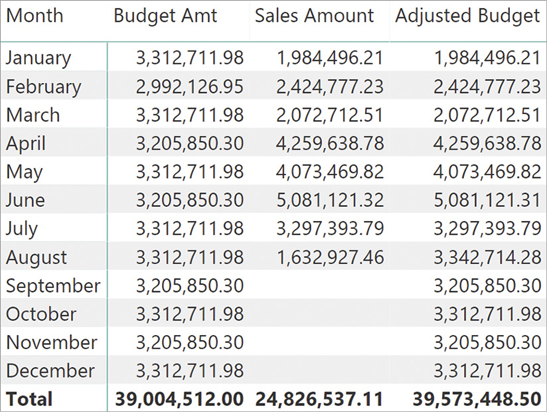
Task: Click total Adjusted Budget 39,573,448.50
Action: (477, 399)
